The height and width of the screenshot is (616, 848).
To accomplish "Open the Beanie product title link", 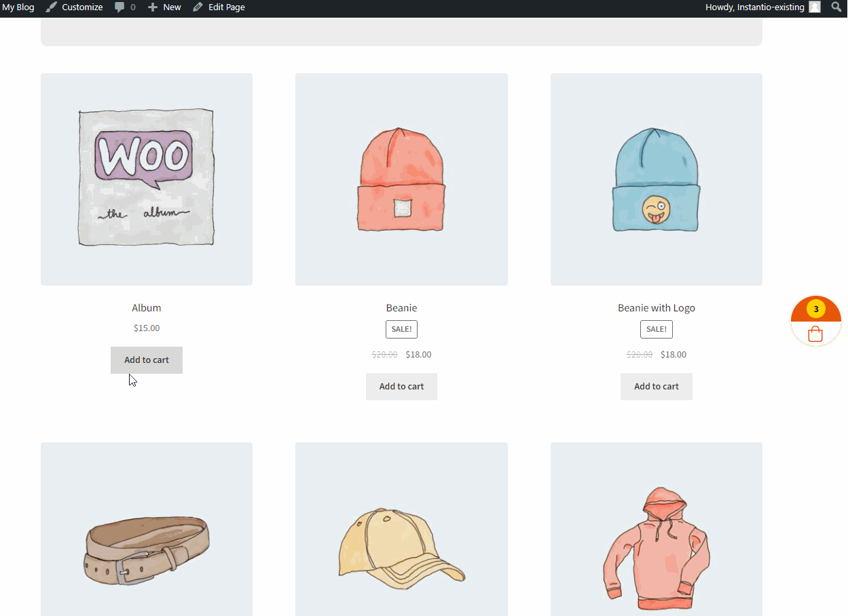I will coord(401,308).
